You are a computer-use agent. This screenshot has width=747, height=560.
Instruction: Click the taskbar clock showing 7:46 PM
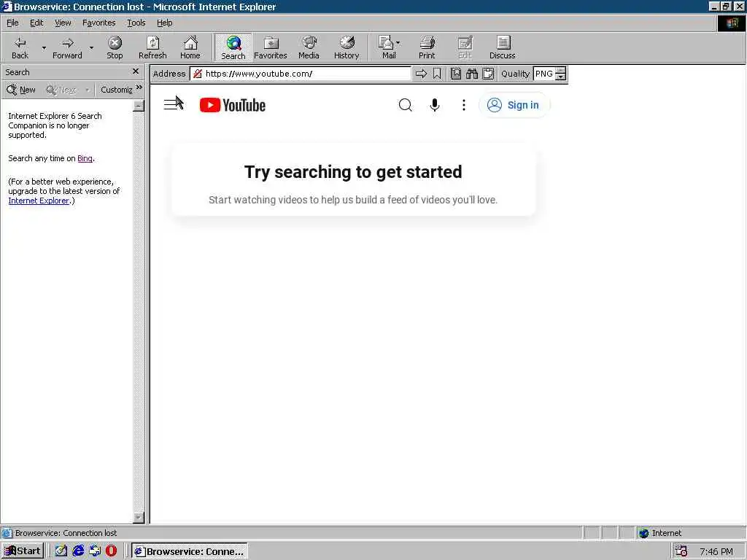click(716, 551)
